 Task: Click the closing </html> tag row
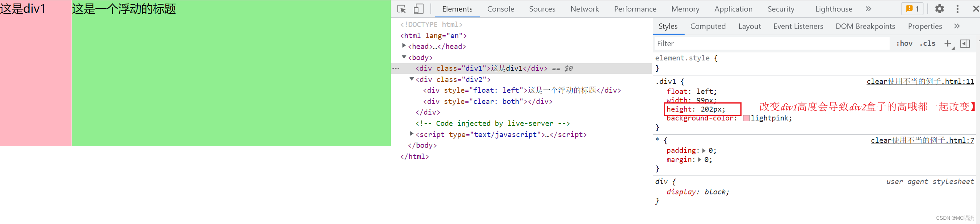pyautogui.click(x=415, y=156)
